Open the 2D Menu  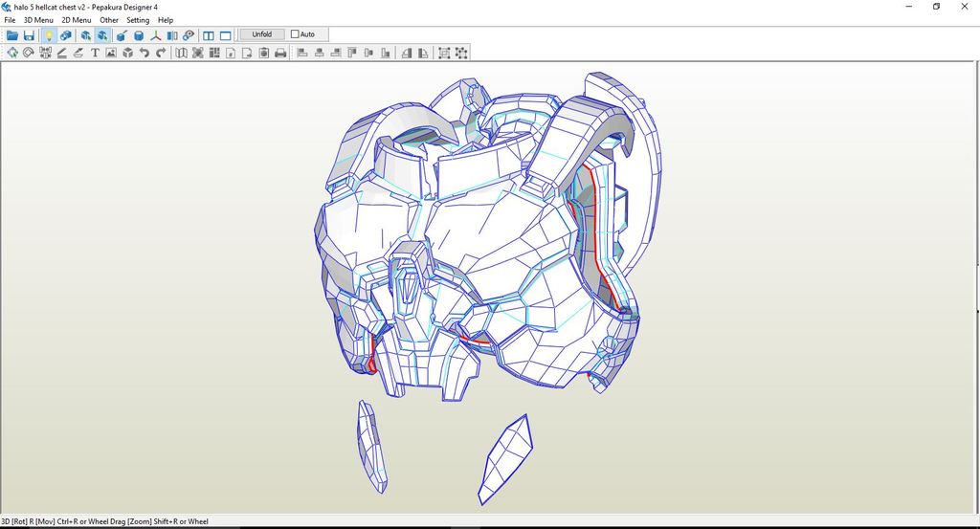point(77,20)
